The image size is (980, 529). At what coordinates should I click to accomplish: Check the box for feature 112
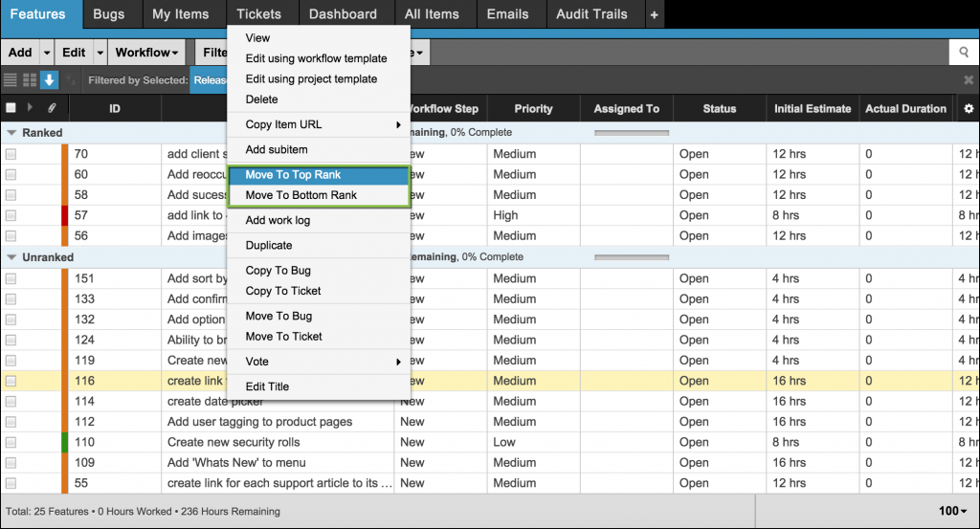pos(11,422)
